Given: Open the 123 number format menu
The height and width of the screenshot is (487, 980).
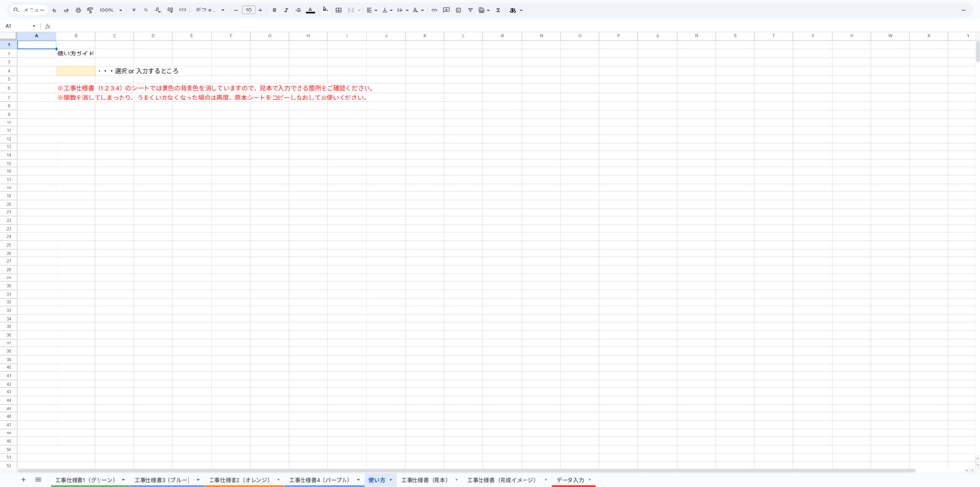Looking at the screenshot, I should pos(182,11).
